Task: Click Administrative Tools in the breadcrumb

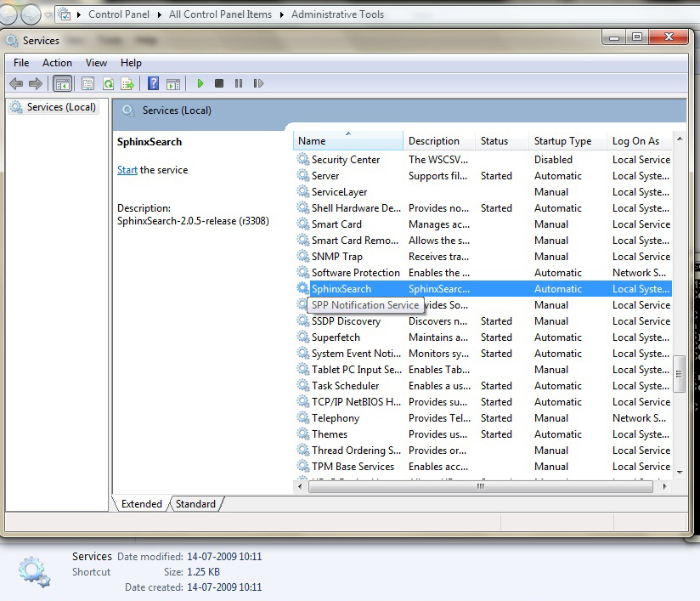Action: (x=337, y=14)
